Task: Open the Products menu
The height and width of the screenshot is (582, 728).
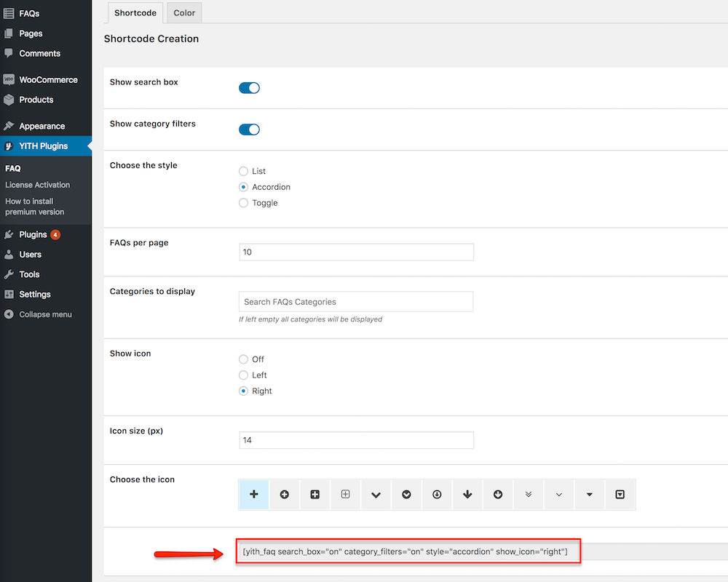Action: click(x=36, y=100)
